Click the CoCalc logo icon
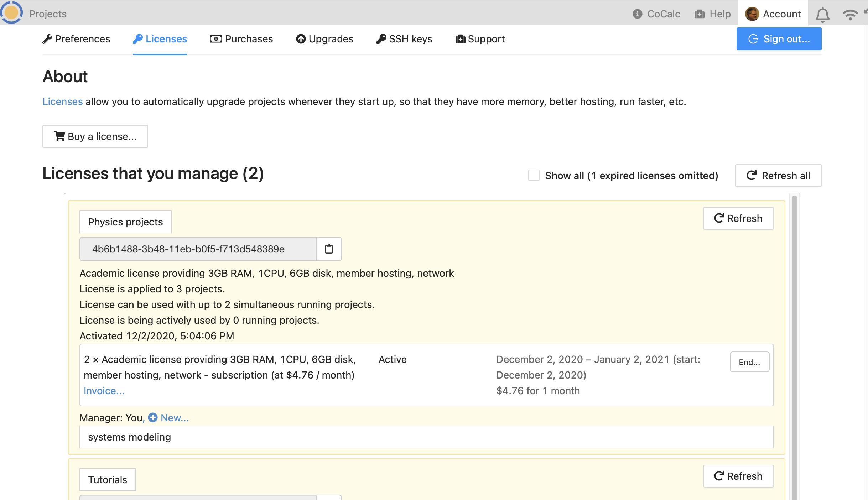 click(x=11, y=12)
